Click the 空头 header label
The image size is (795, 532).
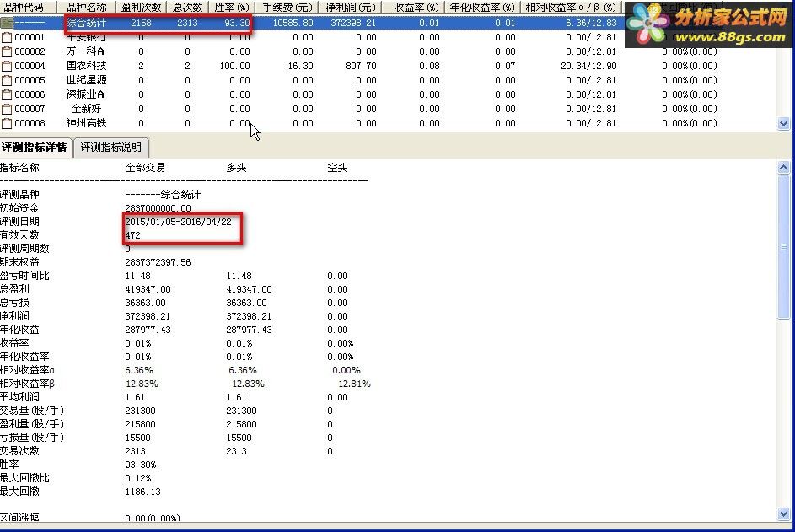[337, 168]
